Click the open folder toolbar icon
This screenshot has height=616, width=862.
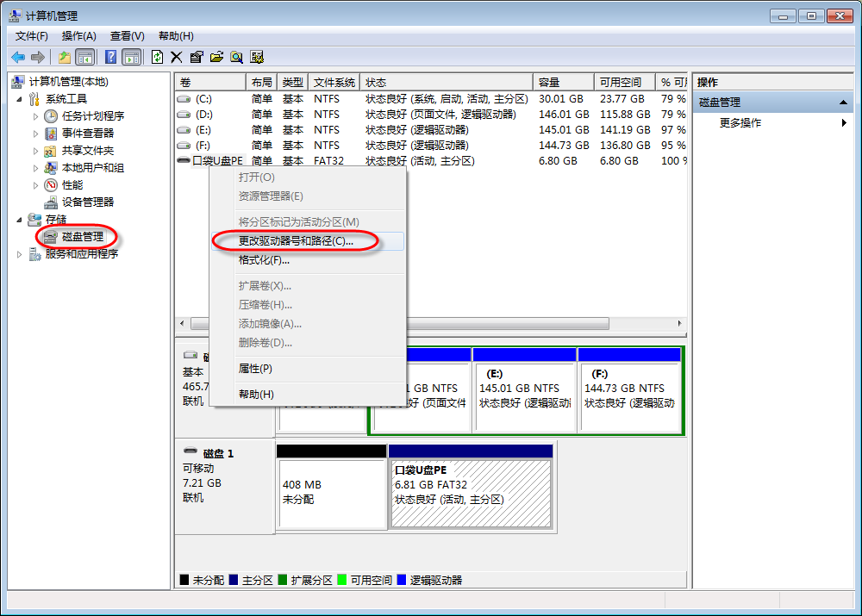(216, 57)
